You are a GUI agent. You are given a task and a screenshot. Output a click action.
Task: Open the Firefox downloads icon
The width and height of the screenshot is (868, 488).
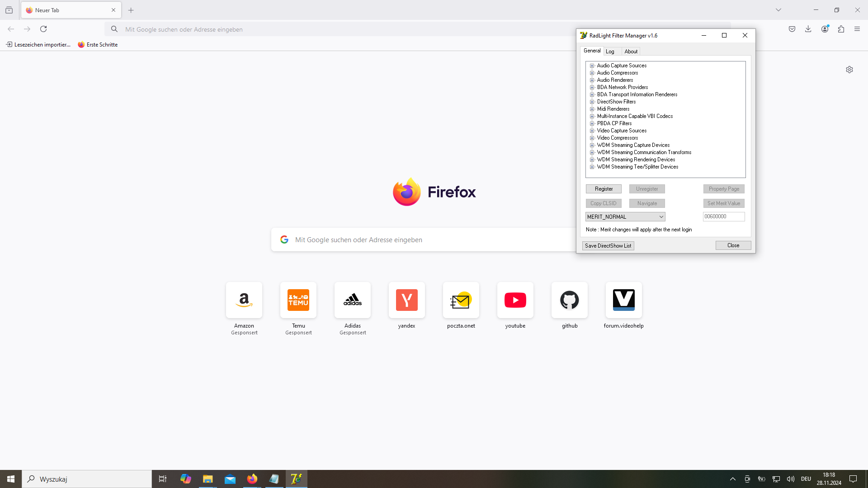[808, 29]
